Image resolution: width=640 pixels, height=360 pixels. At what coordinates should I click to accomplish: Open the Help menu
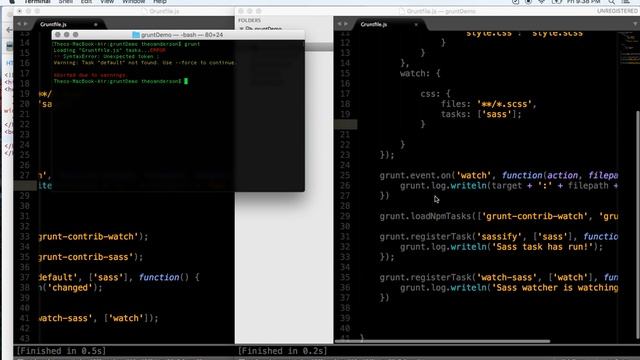(x=160, y=2)
